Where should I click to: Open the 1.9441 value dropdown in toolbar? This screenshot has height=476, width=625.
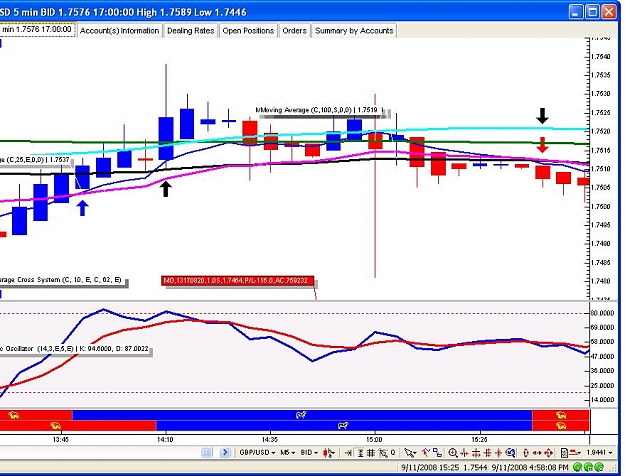click(x=599, y=452)
